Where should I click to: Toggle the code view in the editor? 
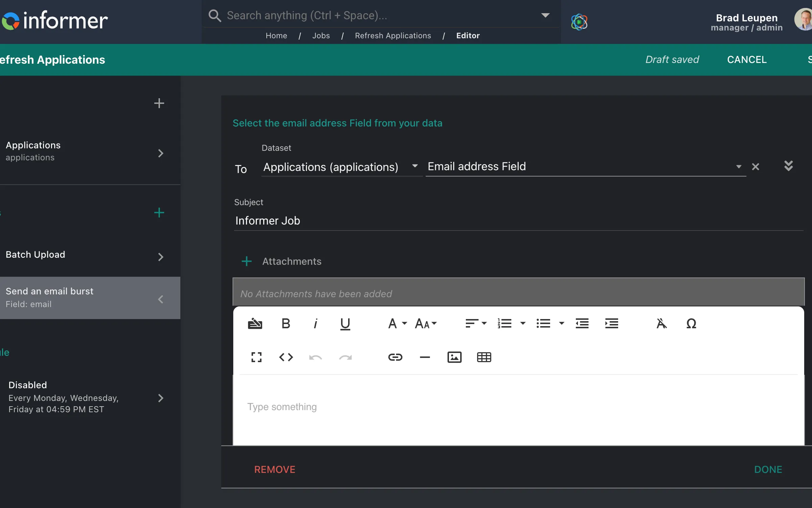(x=286, y=357)
